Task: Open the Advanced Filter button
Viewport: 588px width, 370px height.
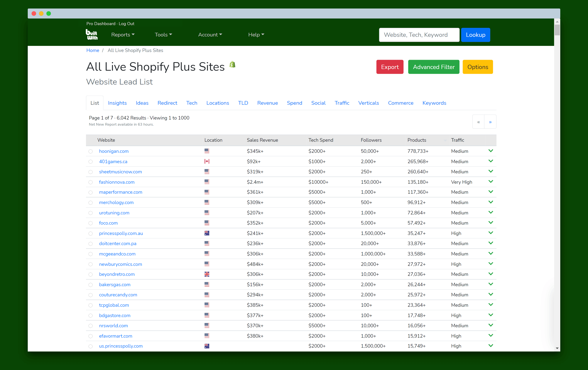Action: [434, 67]
